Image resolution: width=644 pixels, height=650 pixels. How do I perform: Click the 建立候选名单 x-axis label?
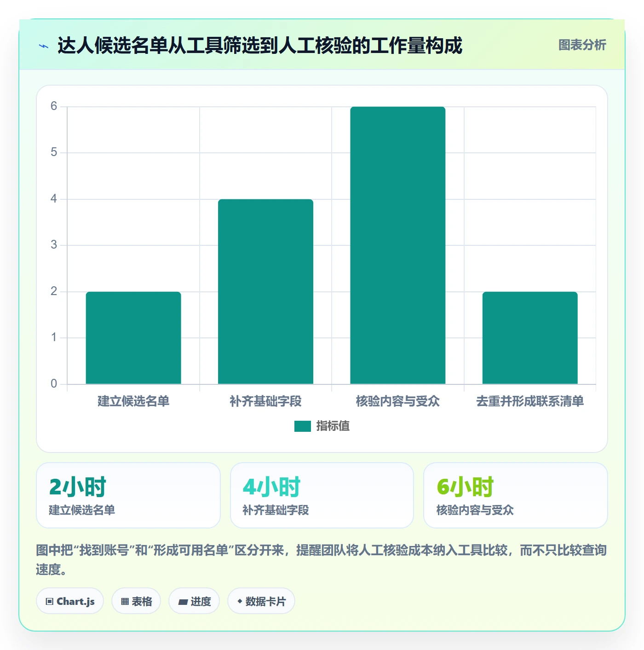point(133,401)
